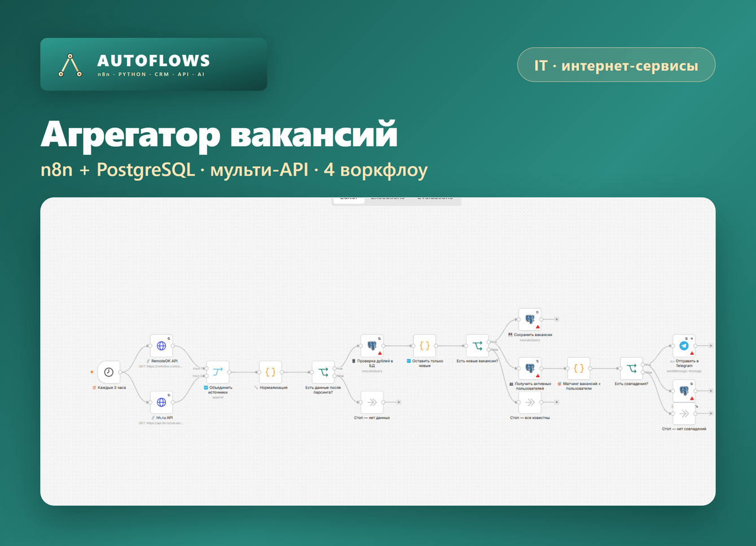Click the lightning trigger icon beside the schedule node
Screen dimensions: 756x546
click(91, 372)
